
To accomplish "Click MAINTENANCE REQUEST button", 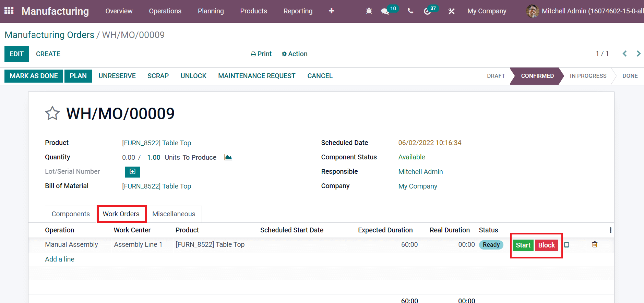I will 257,76.
